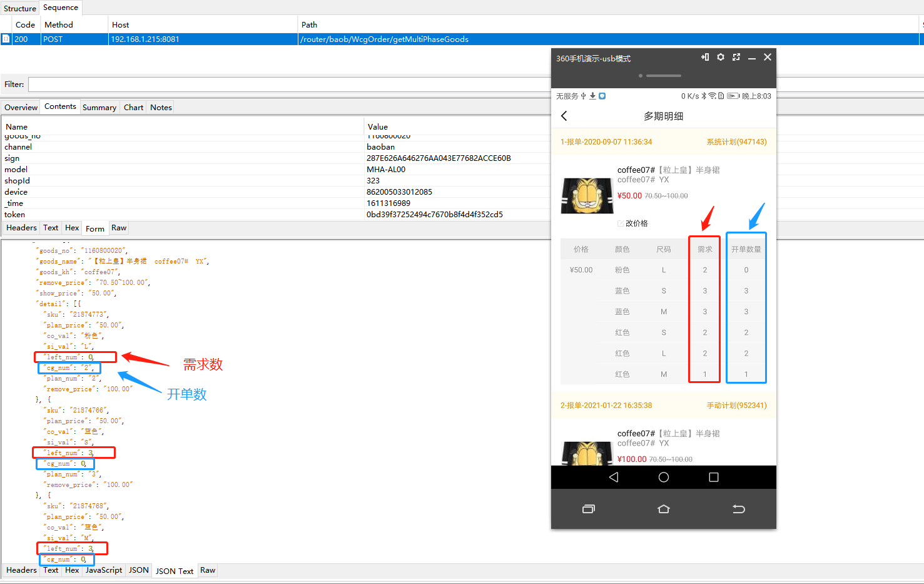Screen dimensions: 924x584
Task: Sort by the Method column header
Action: (74, 24)
